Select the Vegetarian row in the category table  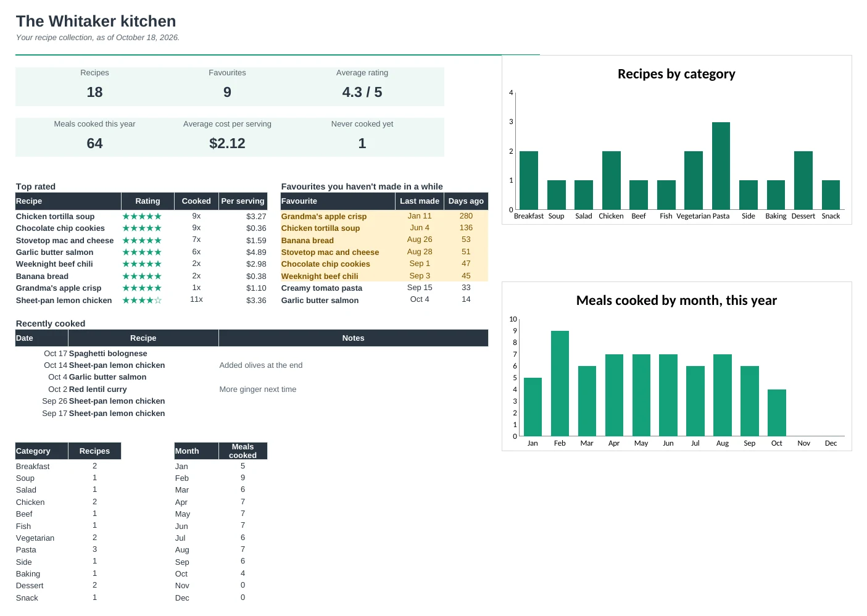[68, 538]
